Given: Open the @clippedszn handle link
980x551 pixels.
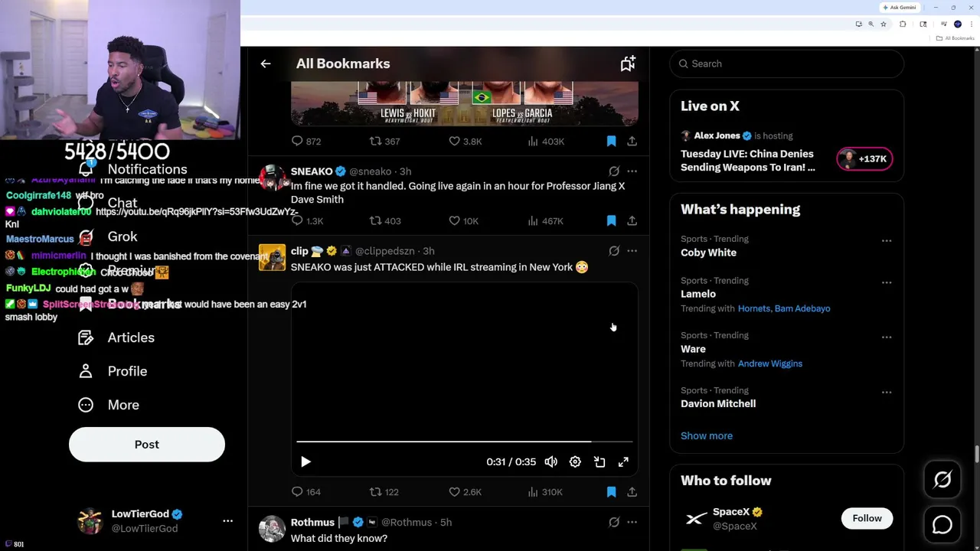Looking at the screenshot, I should [384, 251].
